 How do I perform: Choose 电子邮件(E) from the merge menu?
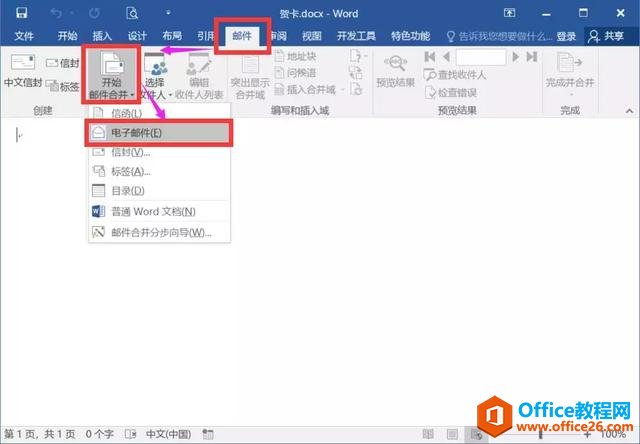pos(159,133)
